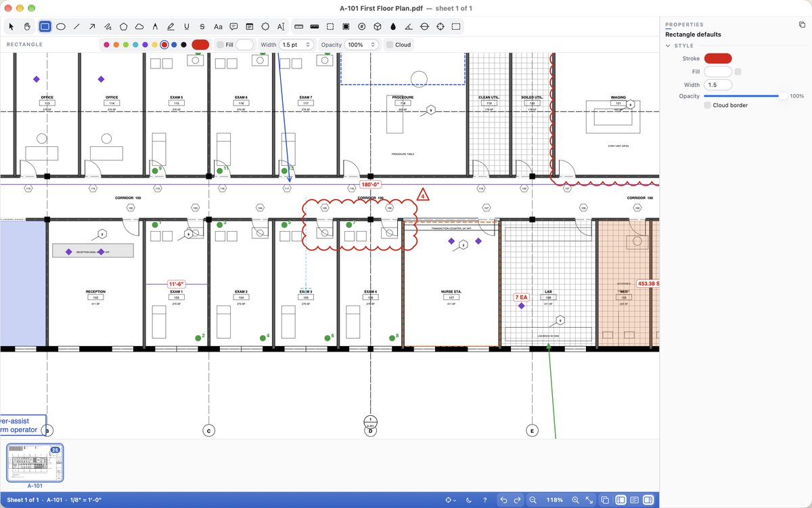
Task: Choose the Callout speech-bubble tool
Action: pyautogui.click(x=233, y=26)
